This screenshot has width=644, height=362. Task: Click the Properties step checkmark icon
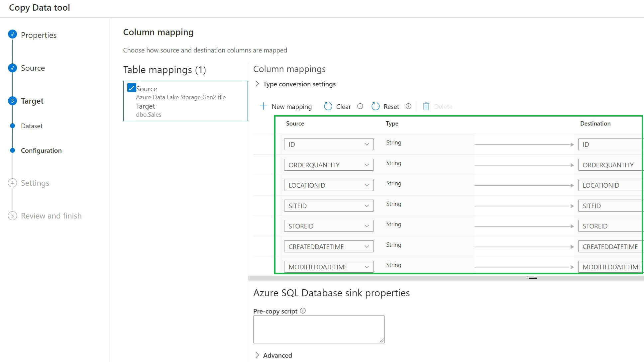click(x=13, y=34)
